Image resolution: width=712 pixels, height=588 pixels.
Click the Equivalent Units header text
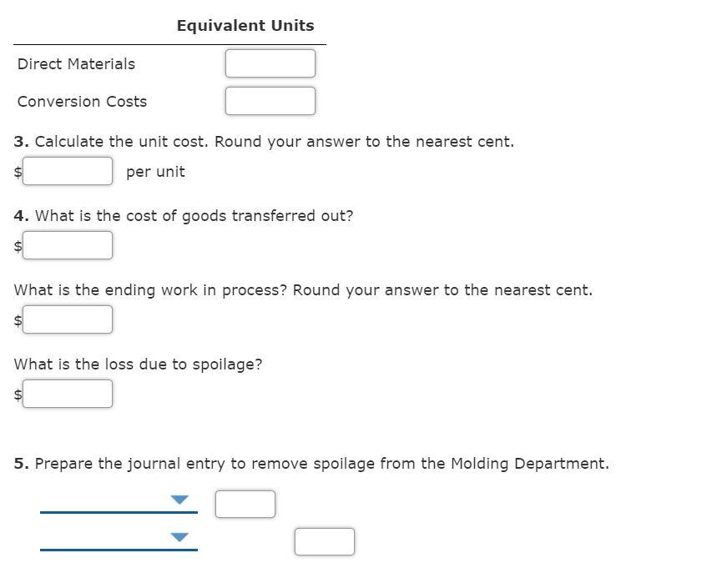pos(245,25)
